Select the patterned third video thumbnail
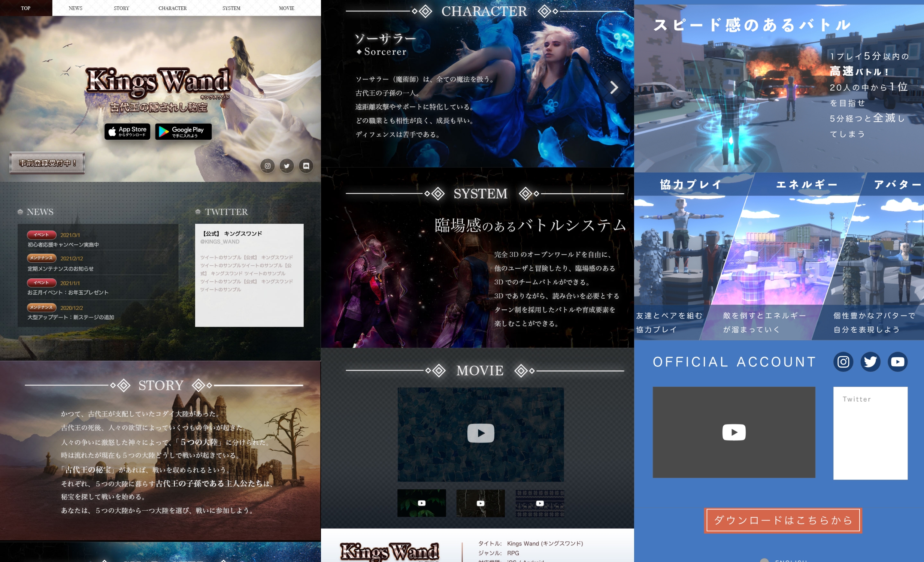The width and height of the screenshot is (924, 562). point(540,503)
